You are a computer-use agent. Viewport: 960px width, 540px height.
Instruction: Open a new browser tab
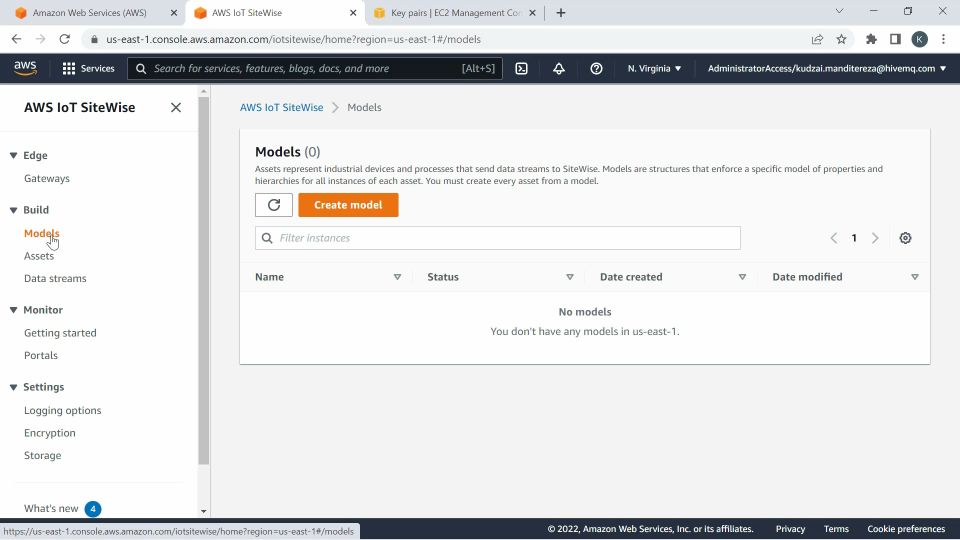pyautogui.click(x=561, y=13)
